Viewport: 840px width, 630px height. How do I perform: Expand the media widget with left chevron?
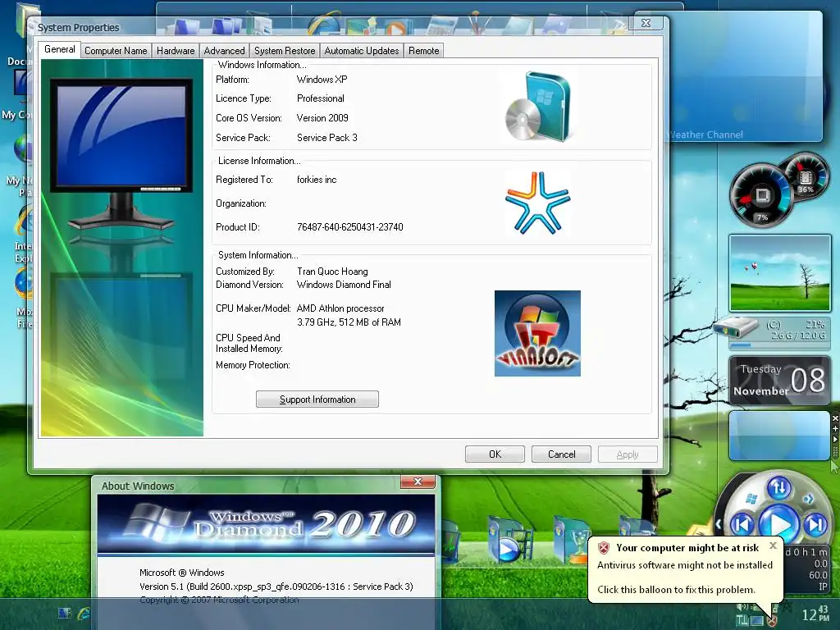[x=719, y=524]
